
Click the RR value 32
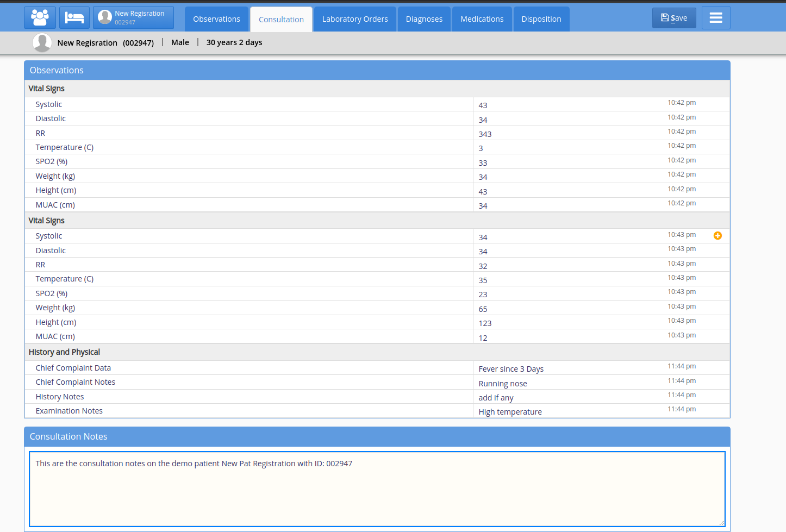(483, 266)
